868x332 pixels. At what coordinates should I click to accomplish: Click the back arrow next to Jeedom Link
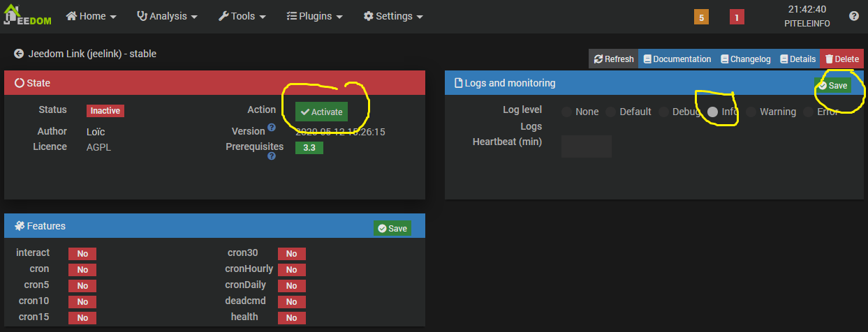click(19, 54)
